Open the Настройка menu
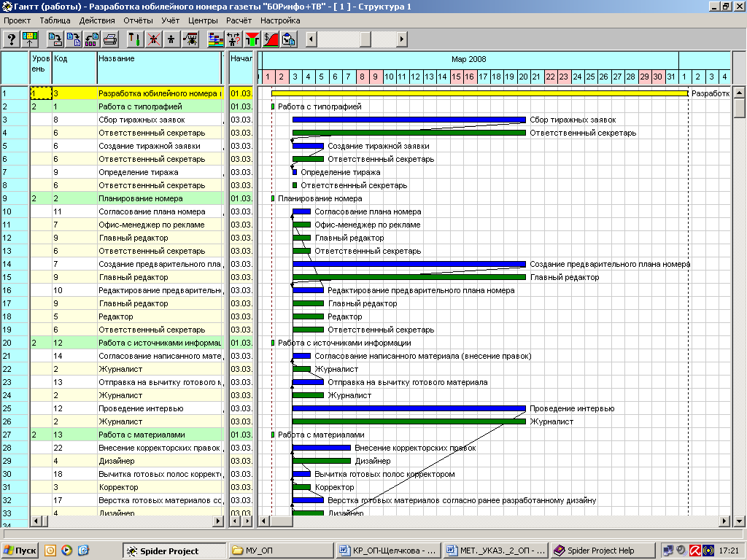The height and width of the screenshot is (560, 747). click(x=280, y=20)
